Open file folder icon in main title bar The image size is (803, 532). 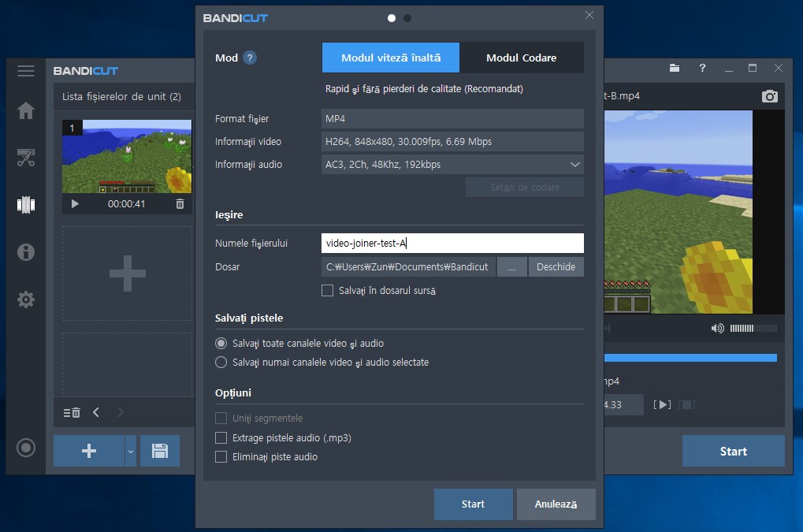click(x=675, y=68)
